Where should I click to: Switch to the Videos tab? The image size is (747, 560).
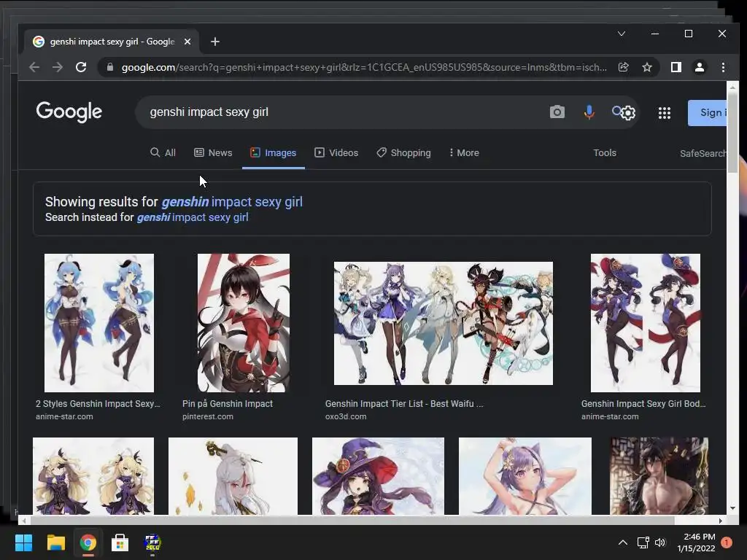[336, 153]
